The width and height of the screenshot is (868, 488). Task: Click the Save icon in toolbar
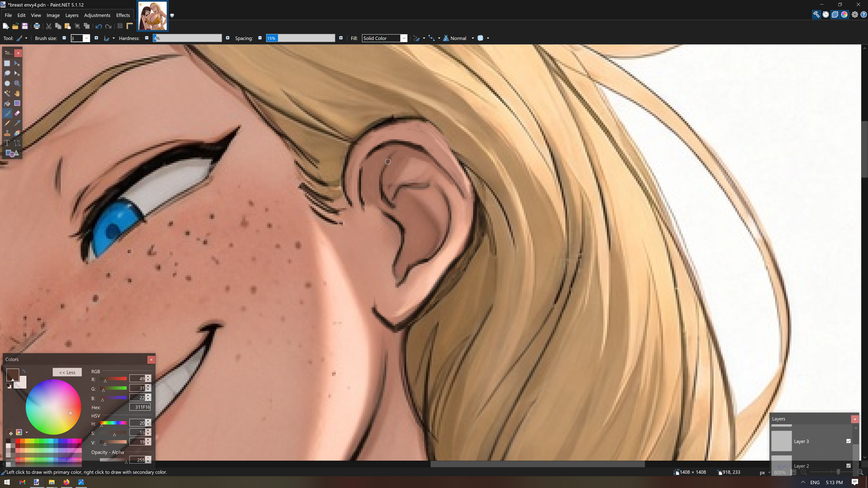click(25, 26)
